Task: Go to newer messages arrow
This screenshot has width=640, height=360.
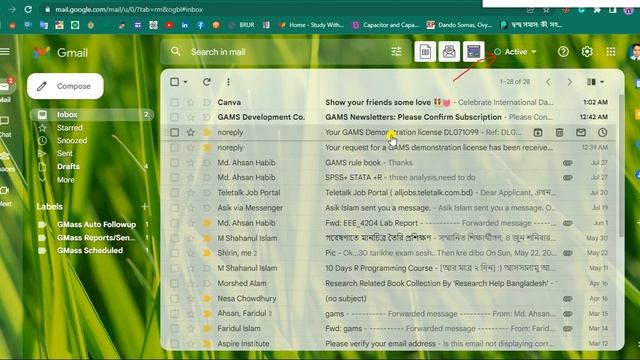Action: tap(548, 82)
